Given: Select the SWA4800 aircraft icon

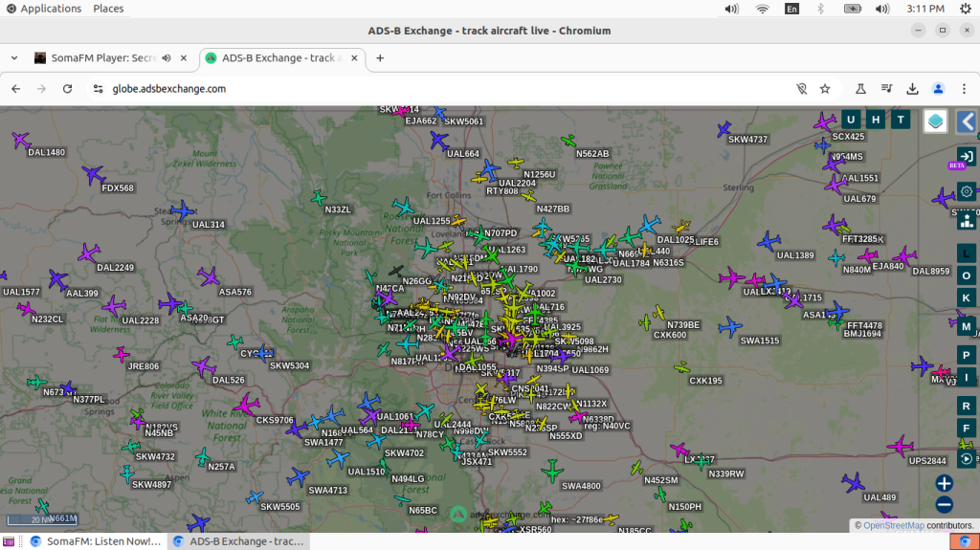Looking at the screenshot, I should click(552, 472).
